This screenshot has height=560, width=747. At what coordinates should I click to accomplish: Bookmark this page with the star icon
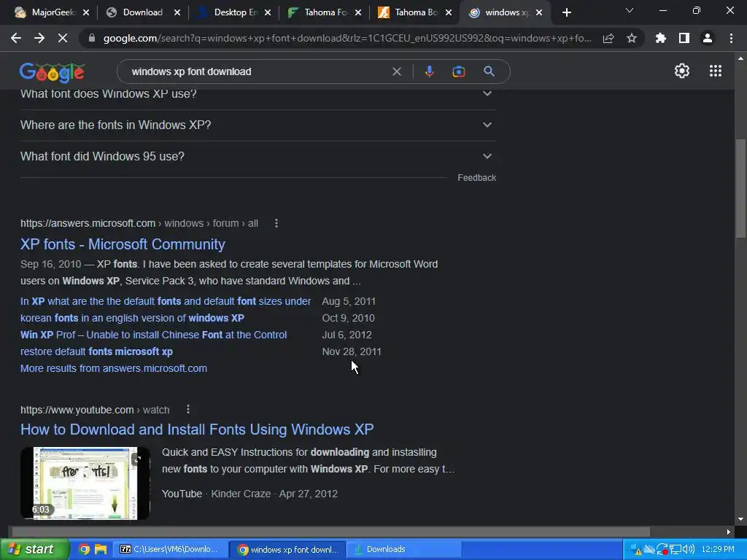(x=632, y=38)
